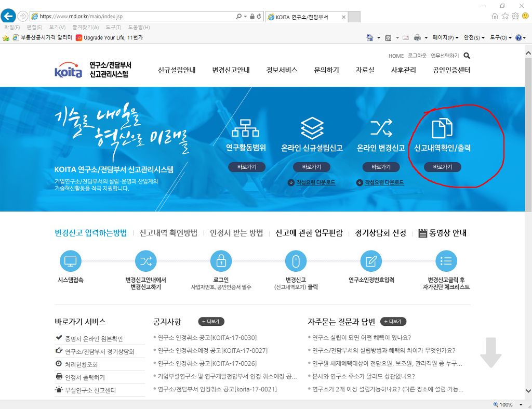Viewport: 532px width, 409px height.
Task: Open browser settings gear icon
Action: 515,16
